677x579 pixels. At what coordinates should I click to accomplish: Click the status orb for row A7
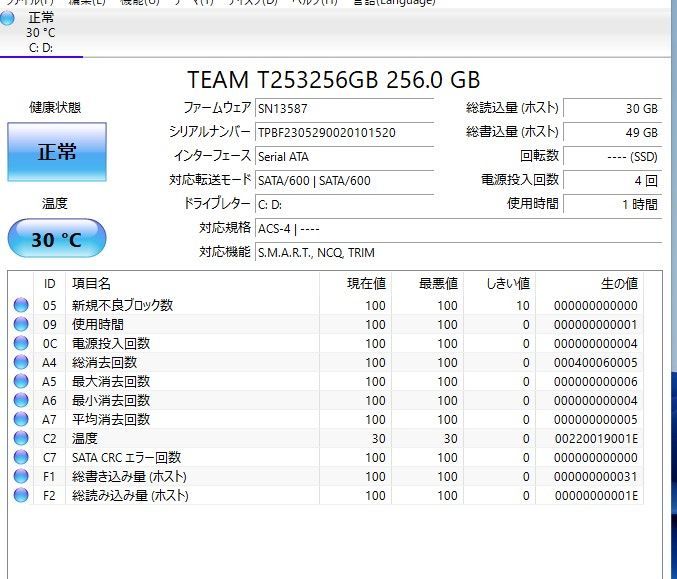point(21,419)
